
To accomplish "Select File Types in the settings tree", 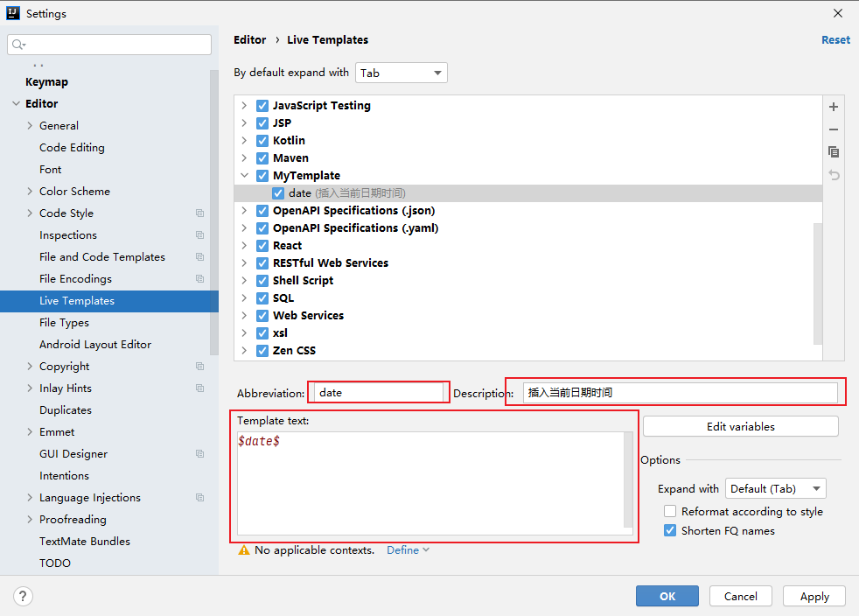I will tap(64, 323).
